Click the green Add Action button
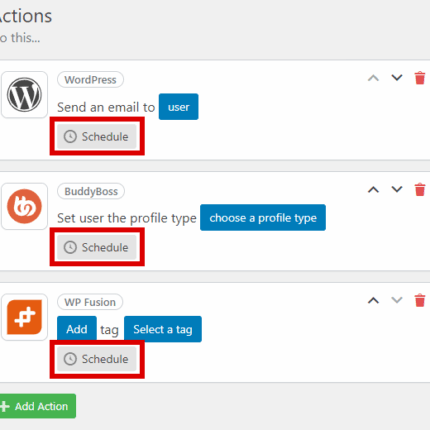 pos(37,406)
